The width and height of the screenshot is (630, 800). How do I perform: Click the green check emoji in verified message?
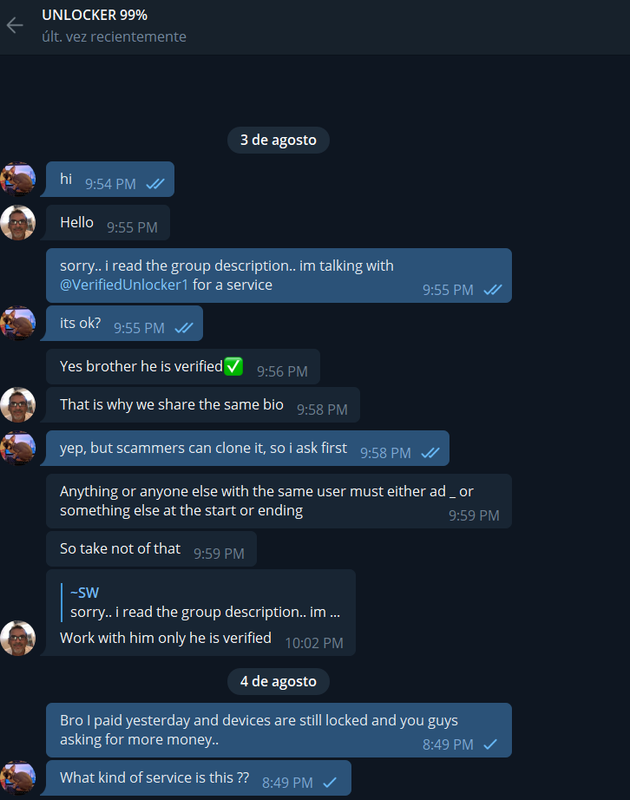(x=234, y=366)
